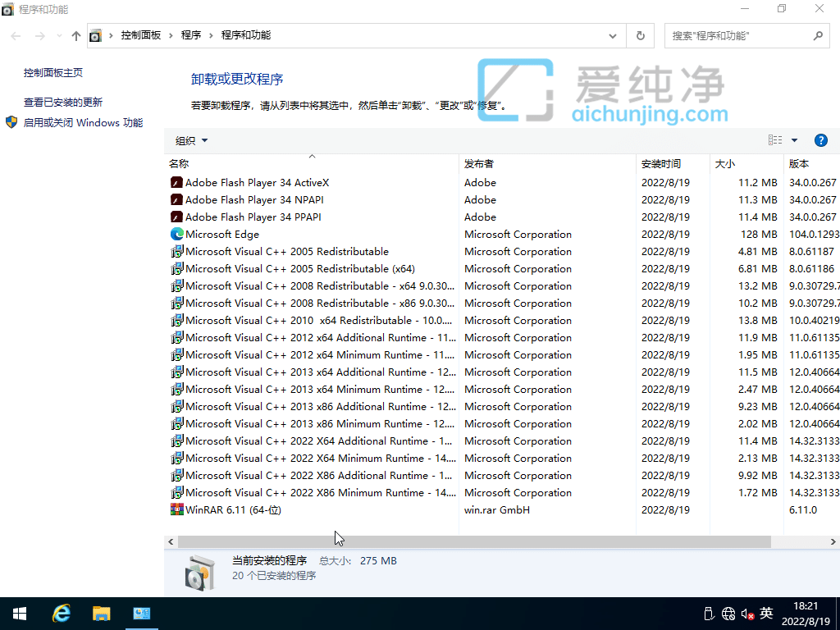Click Visual C++ 2013 x64 Minimum Runtime icon

tap(177, 389)
